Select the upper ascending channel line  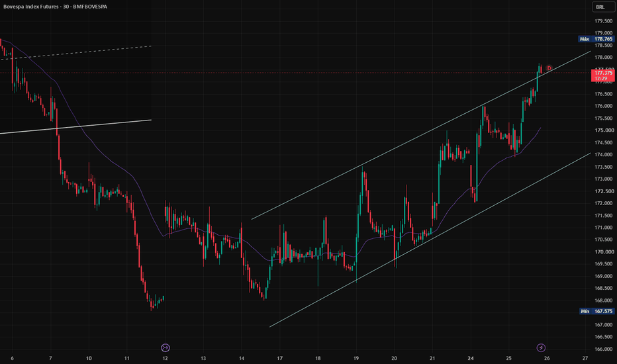click(421, 135)
